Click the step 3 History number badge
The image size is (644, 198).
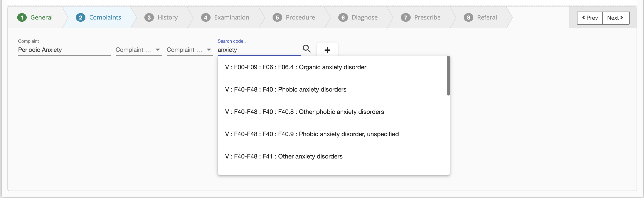[149, 17]
